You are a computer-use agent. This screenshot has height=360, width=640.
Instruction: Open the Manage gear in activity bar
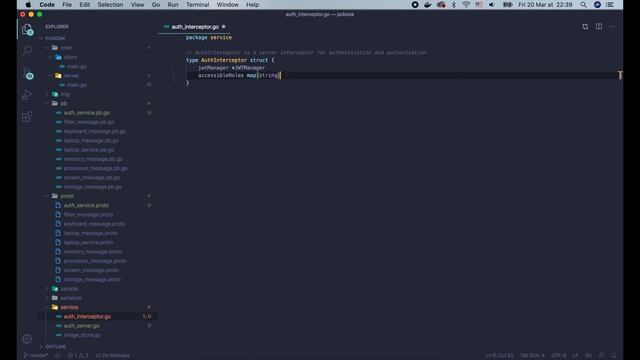pos(27,339)
